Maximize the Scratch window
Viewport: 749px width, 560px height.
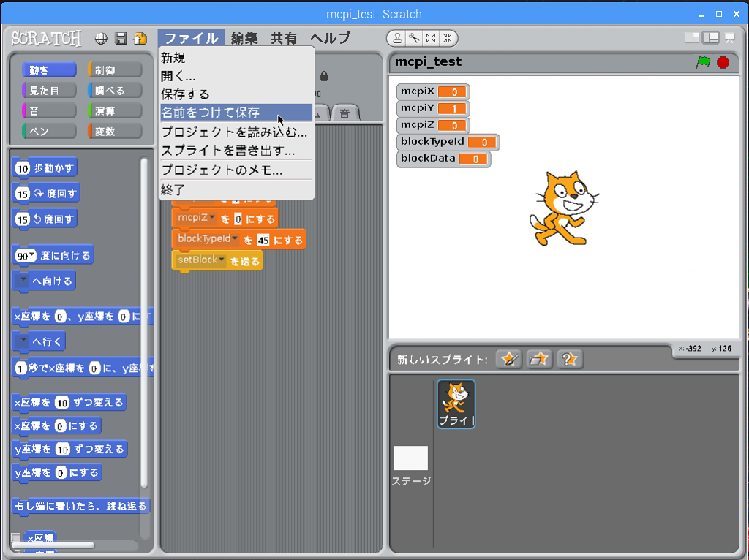tap(719, 15)
